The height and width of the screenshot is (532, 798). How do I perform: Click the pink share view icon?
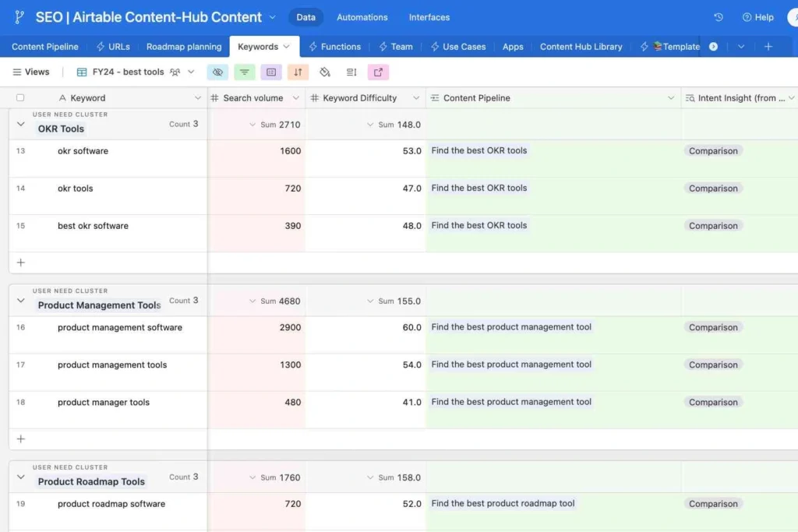tap(378, 72)
